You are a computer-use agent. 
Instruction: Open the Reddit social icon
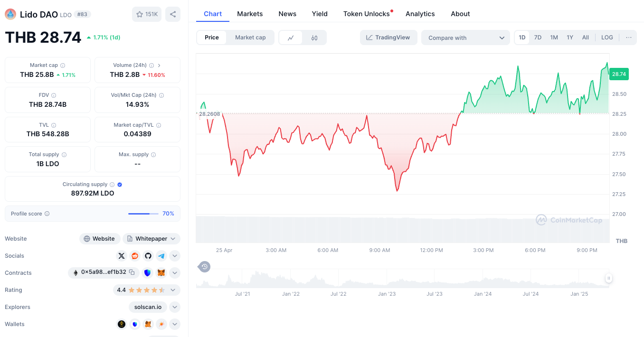[x=135, y=256]
